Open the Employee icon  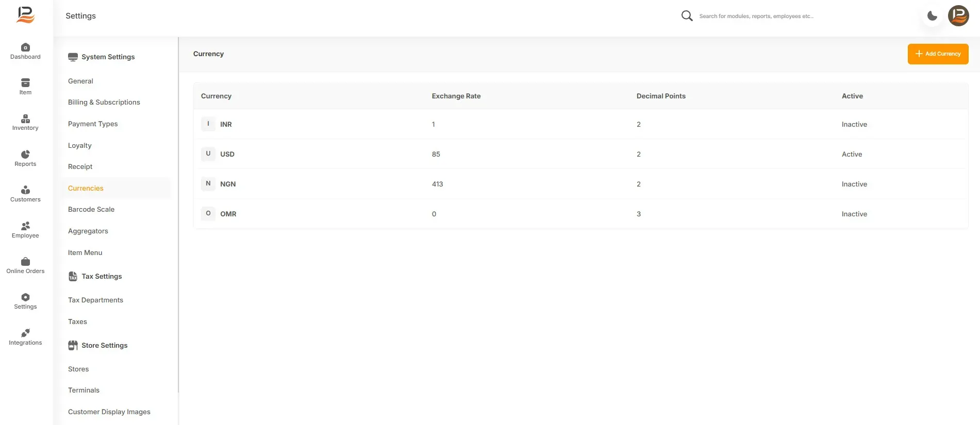(x=25, y=226)
